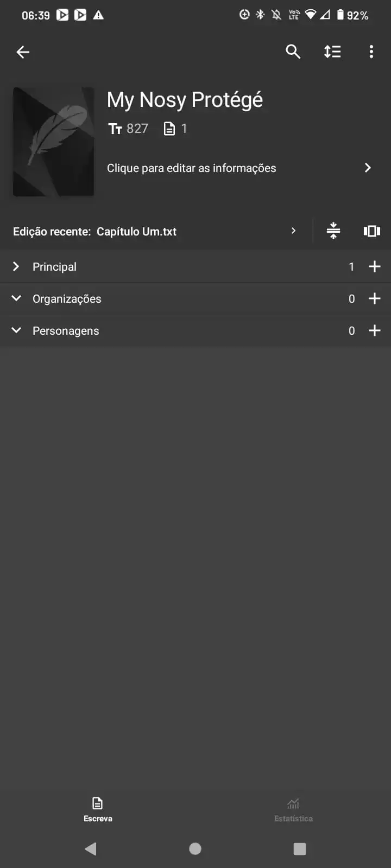This screenshot has width=391, height=868.
Task: Expand the Principal folder chevron
Action: (x=16, y=266)
